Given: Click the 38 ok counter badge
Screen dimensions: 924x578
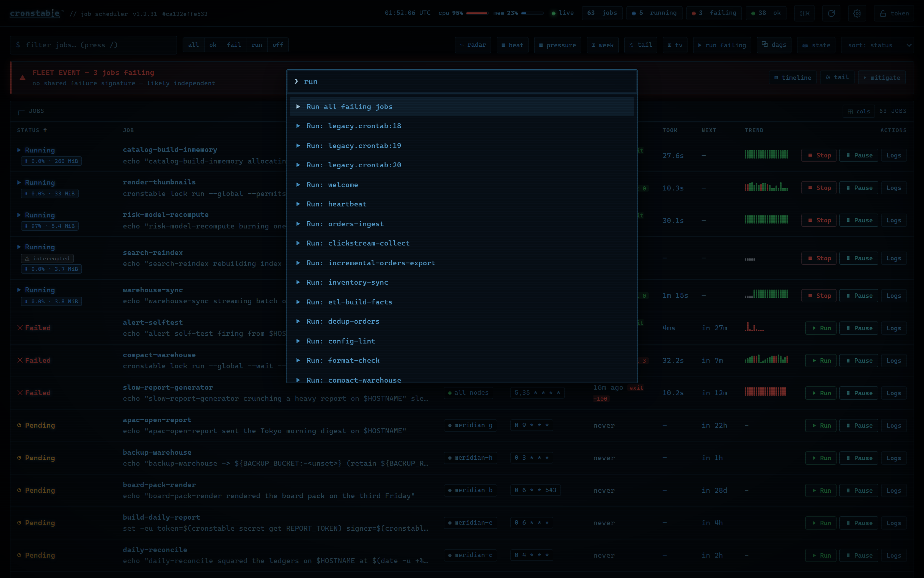Looking at the screenshot, I should pos(766,13).
